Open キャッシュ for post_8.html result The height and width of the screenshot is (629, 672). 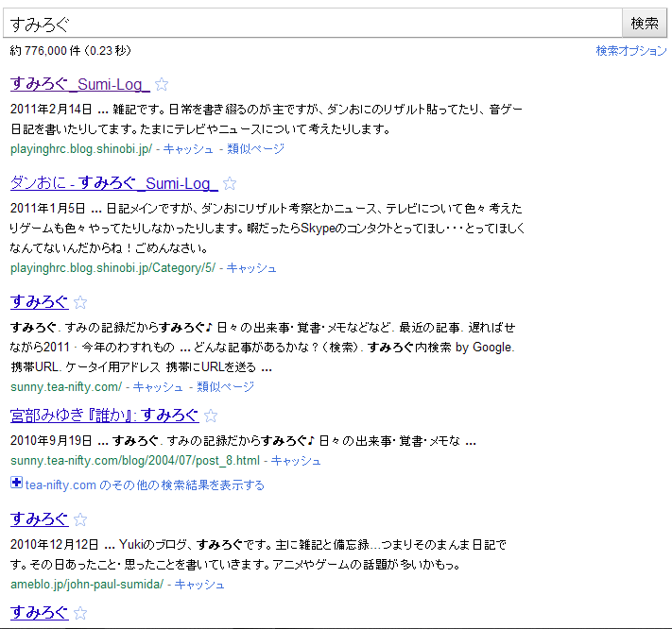tap(296, 461)
